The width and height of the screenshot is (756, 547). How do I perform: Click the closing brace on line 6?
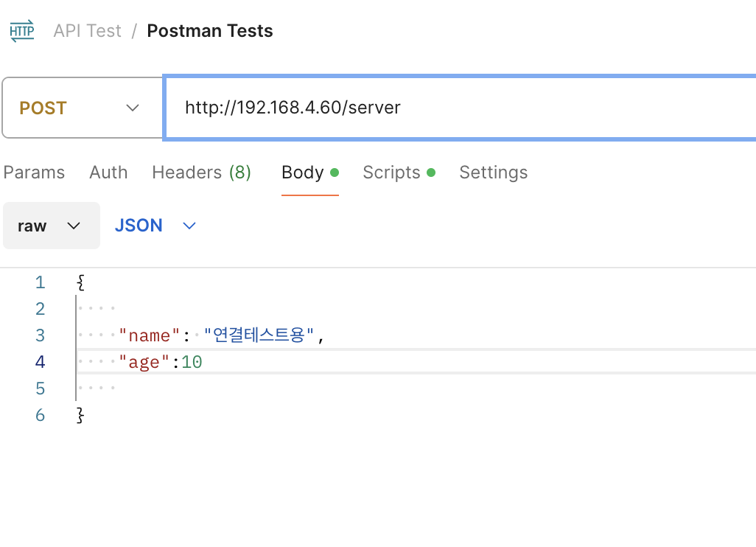80,415
